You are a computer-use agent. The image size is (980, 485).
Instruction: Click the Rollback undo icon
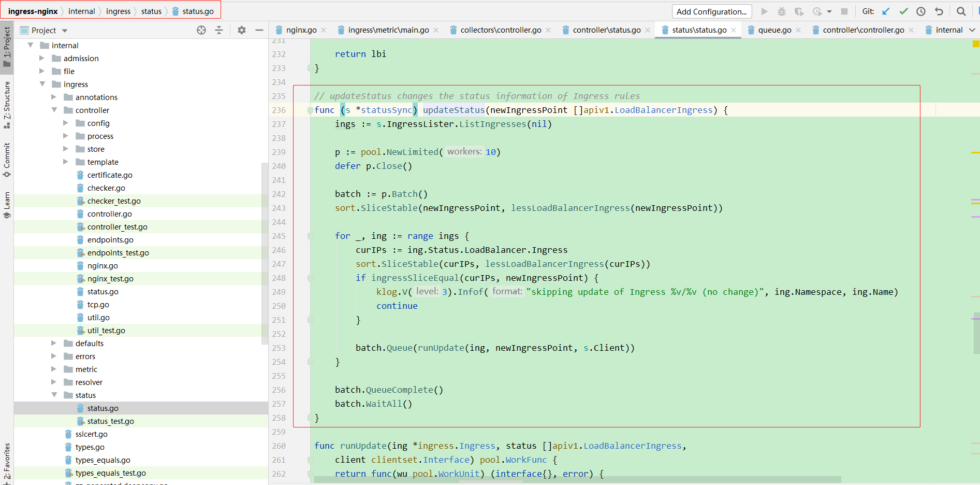[939, 11]
